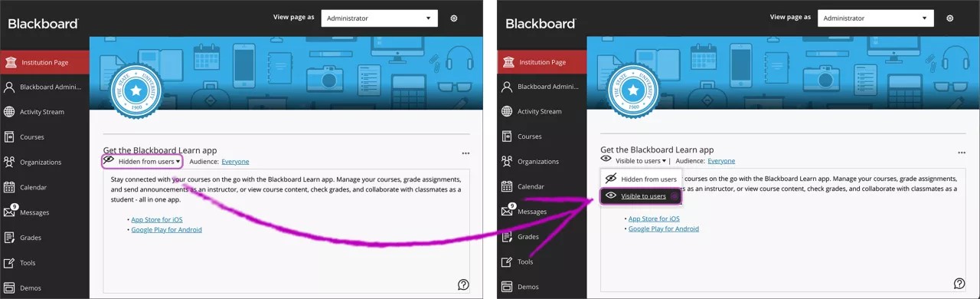Open Activity Stream globe icon in right panel
Screen dimensions: 980x299
click(x=507, y=111)
